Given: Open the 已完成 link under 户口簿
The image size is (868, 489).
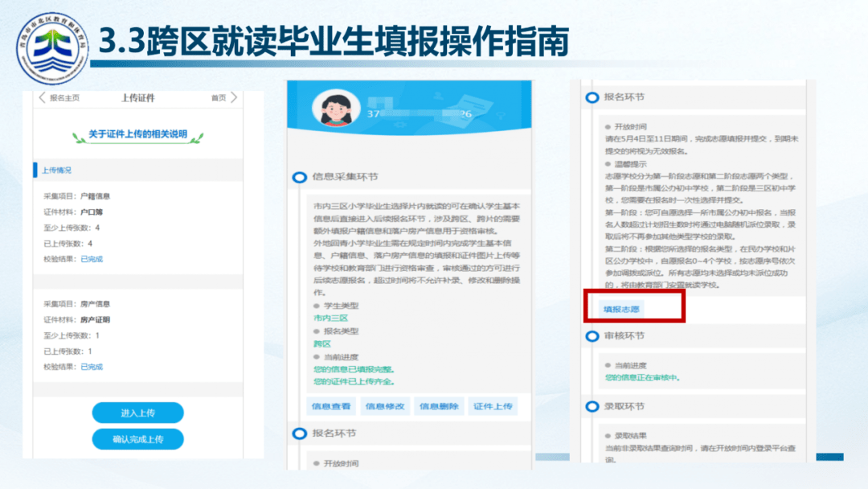Looking at the screenshot, I should pyautogui.click(x=92, y=259).
